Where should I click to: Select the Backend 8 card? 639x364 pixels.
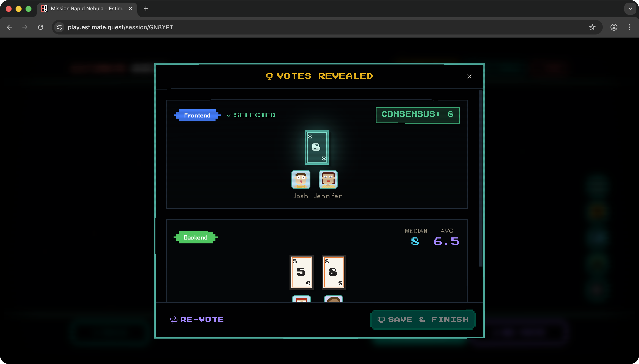click(333, 272)
